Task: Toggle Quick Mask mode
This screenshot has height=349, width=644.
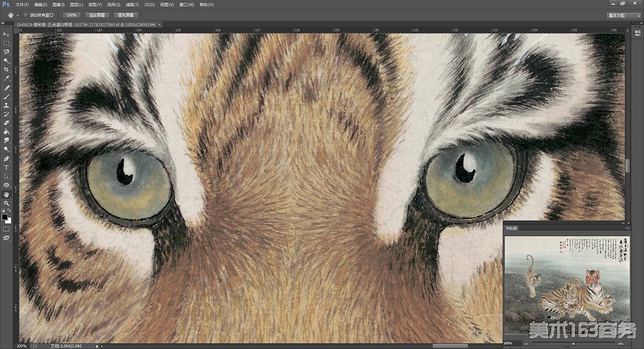Action: pyautogui.click(x=6, y=229)
